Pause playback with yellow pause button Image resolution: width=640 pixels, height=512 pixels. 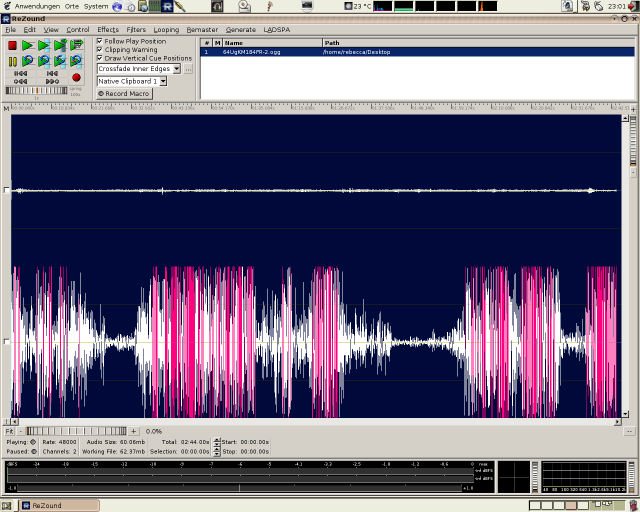point(12,61)
